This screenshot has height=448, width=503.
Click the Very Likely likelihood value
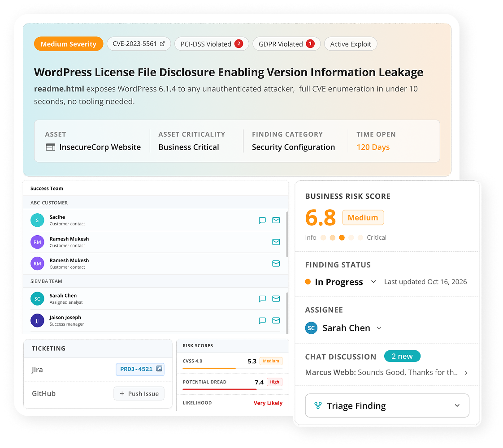pos(268,403)
